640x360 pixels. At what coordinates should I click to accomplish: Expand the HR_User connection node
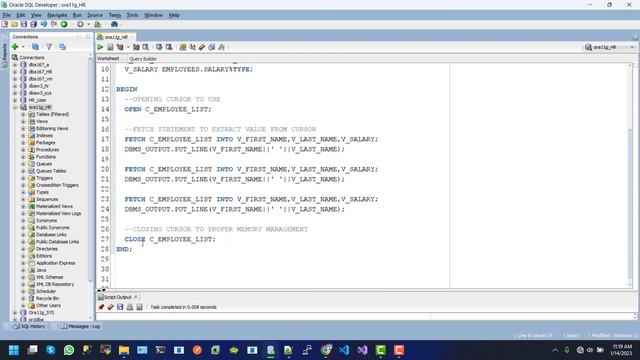tap(15, 100)
